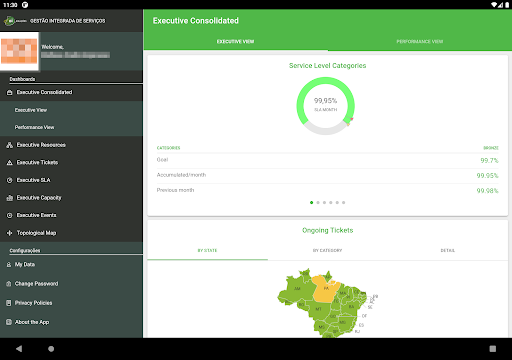
Task: Open Change Password lock icon
Action: pyautogui.click(x=9, y=284)
